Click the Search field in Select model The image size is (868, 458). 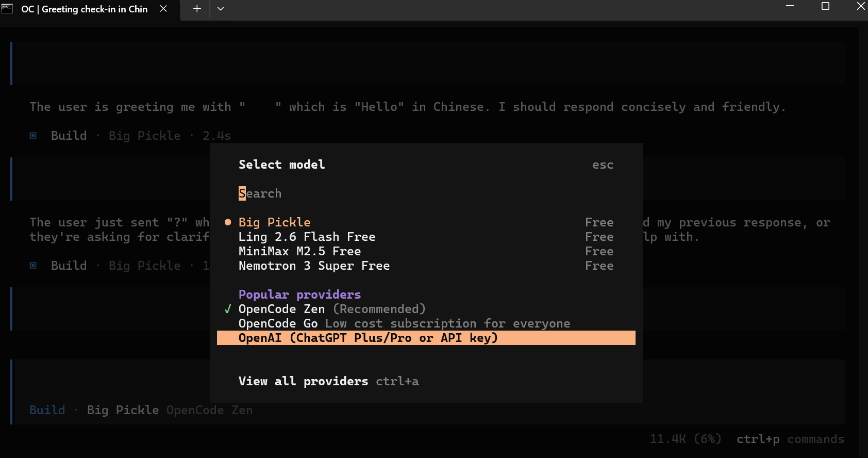[426, 193]
